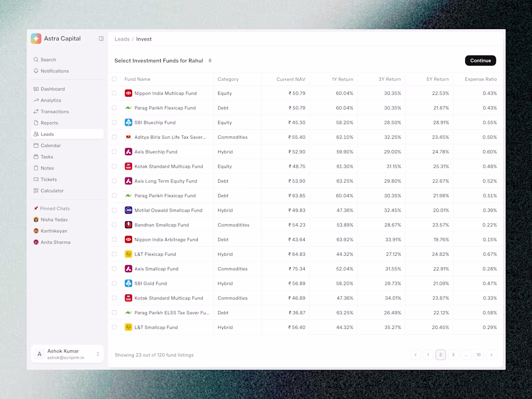Jump to page 10 of results
532x399 pixels.
pyautogui.click(x=478, y=355)
